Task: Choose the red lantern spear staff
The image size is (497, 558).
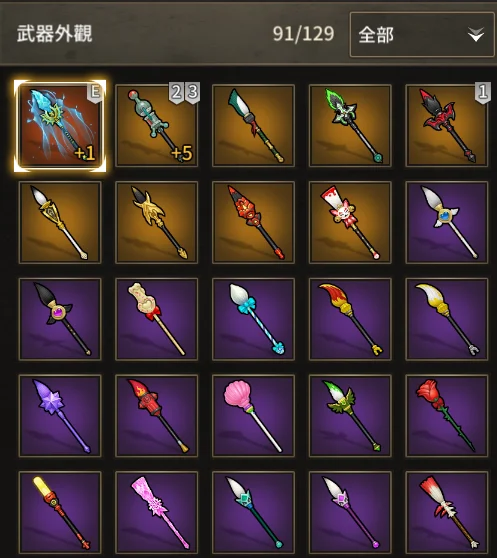Action: (x=253, y=222)
